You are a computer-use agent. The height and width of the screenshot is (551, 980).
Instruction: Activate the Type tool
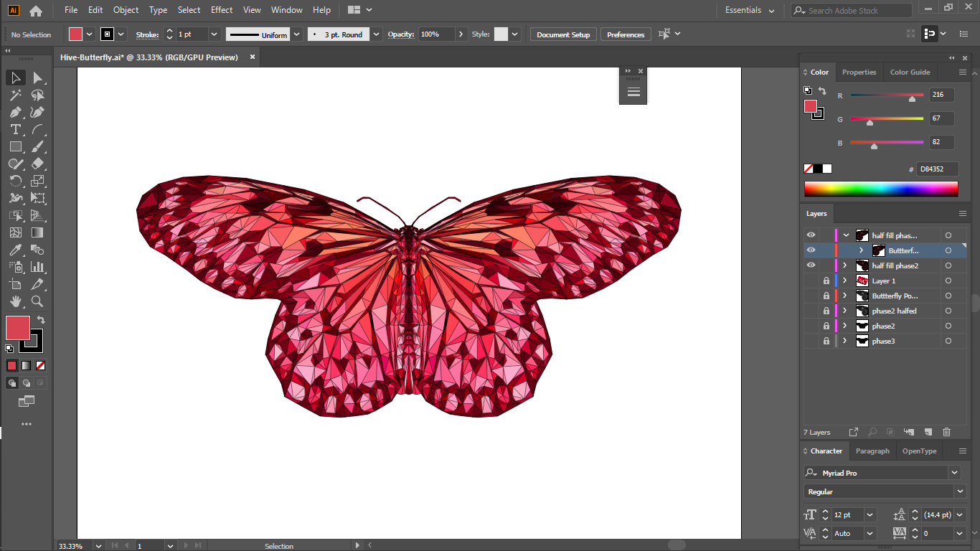pos(16,129)
